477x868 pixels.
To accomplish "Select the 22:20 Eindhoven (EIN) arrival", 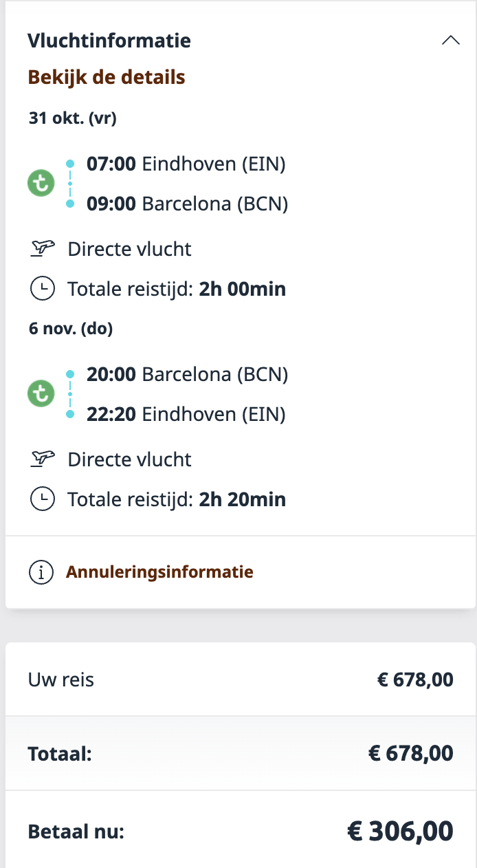I will click(186, 415).
